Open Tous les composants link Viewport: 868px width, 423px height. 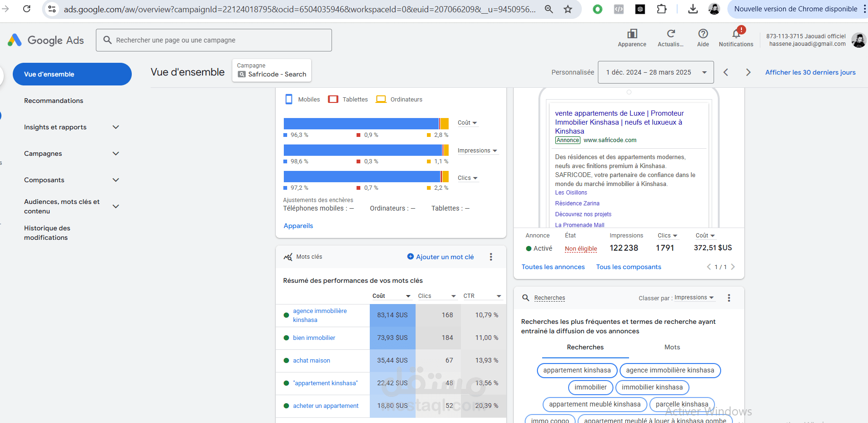(629, 267)
